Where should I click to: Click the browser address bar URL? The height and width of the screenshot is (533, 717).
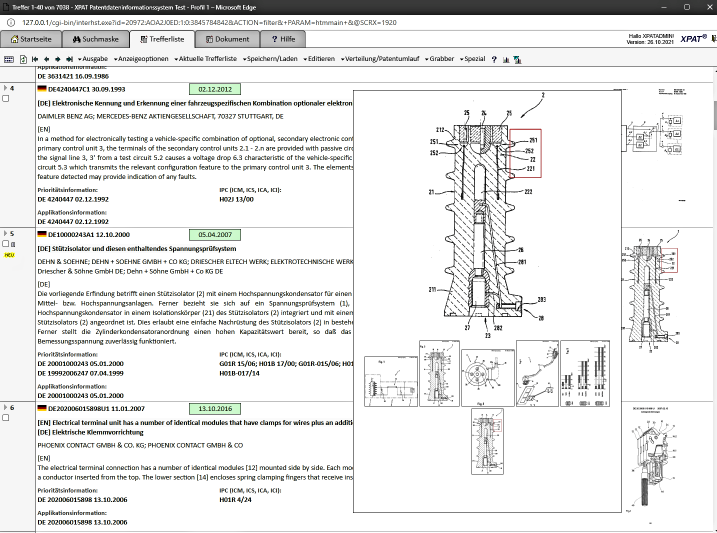(209, 22)
